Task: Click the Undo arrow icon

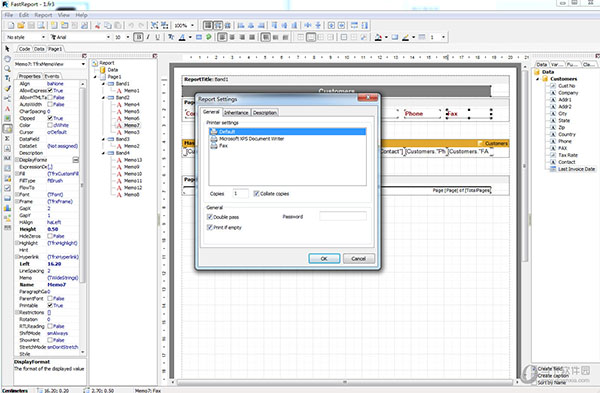Action: coord(131,25)
